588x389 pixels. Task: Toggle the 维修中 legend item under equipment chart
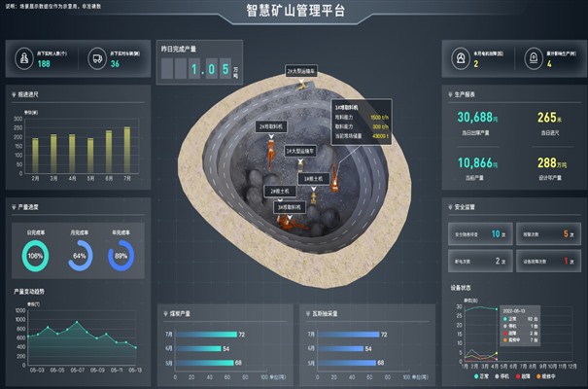click(x=545, y=376)
